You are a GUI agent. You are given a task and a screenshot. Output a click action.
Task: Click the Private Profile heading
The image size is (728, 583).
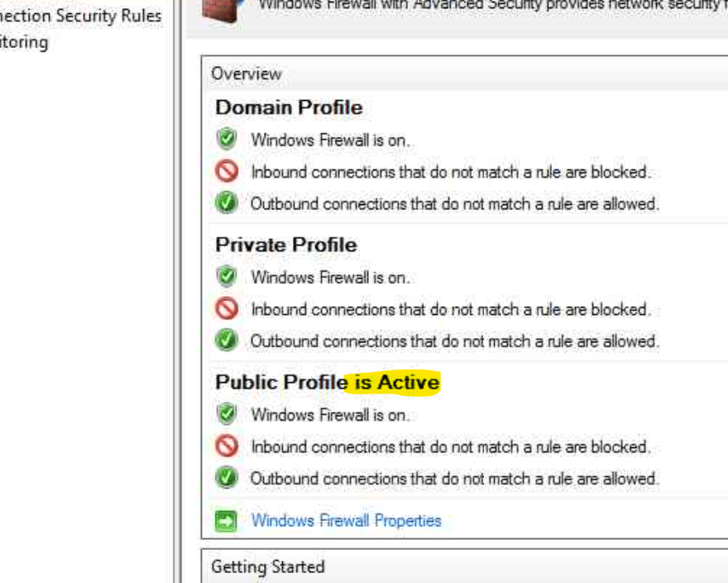[x=286, y=245]
